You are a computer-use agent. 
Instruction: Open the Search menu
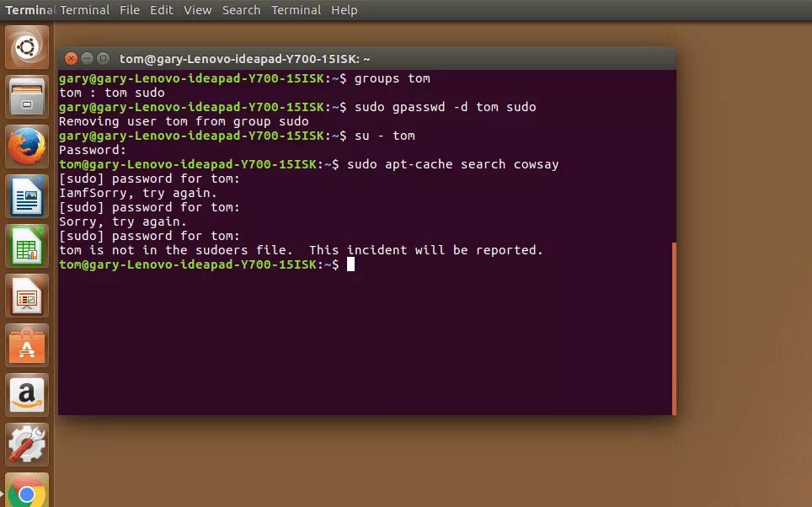coord(241,10)
